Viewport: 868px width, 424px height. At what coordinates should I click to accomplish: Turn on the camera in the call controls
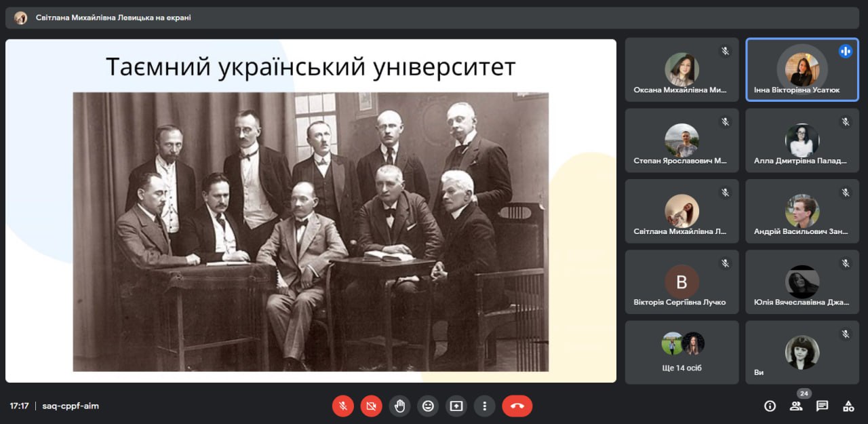pyautogui.click(x=371, y=406)
